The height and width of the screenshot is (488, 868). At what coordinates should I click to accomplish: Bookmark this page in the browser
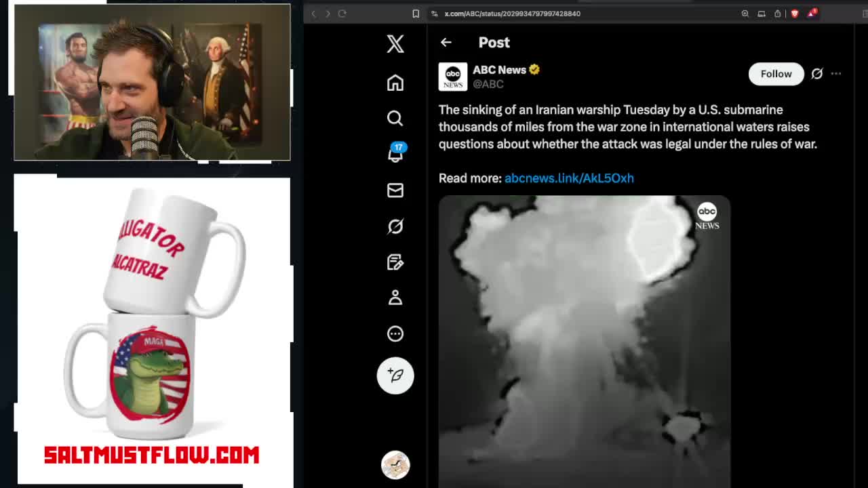416,14
